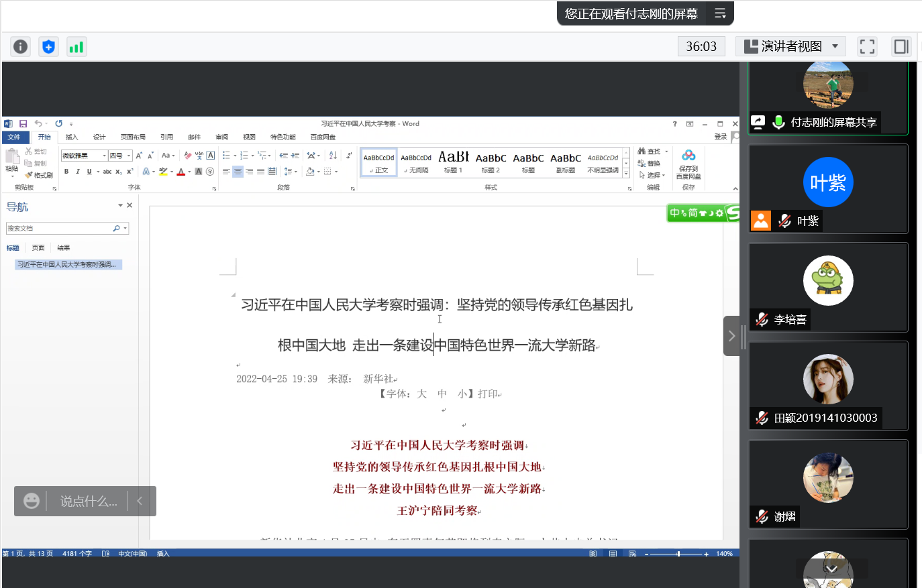This screenshot has width=922, height=588.
Task: Click the 替换 (Replace) button
Action: pos(650,164)
